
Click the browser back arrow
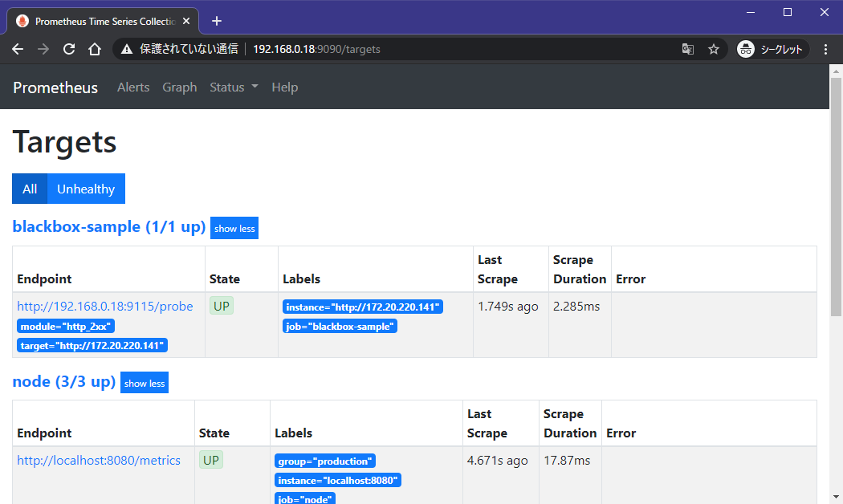17,50
